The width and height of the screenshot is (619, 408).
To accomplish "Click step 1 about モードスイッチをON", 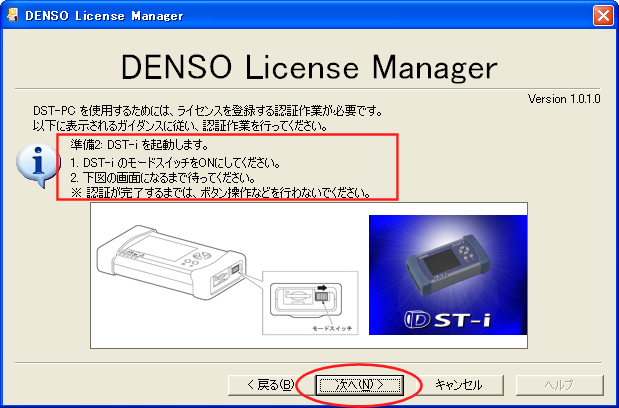I will tap(176, 163).
